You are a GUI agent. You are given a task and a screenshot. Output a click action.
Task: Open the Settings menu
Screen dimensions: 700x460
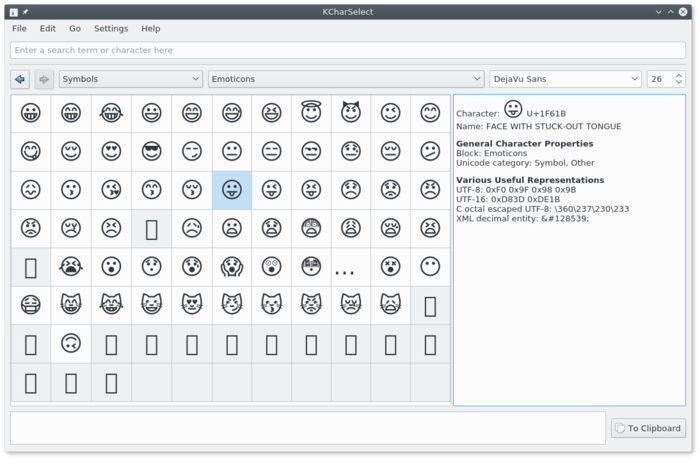(x=111, y=29)
